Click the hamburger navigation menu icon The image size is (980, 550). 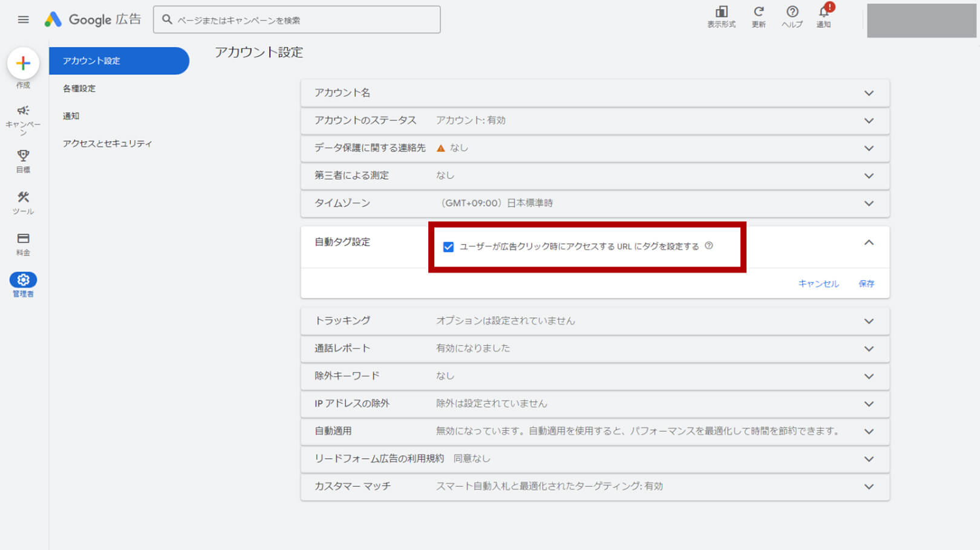pyautogui.click(x=23, y=19)
